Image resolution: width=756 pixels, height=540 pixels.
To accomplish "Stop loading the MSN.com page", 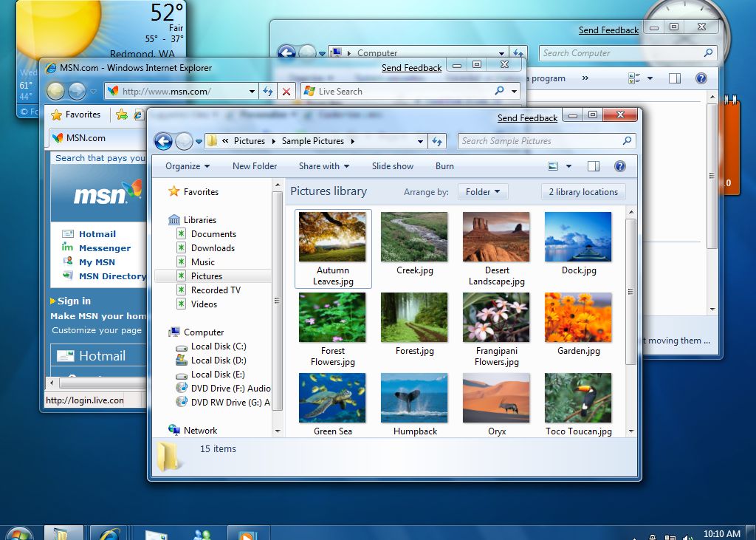I will pyautogui.click(x=287, y=91).
